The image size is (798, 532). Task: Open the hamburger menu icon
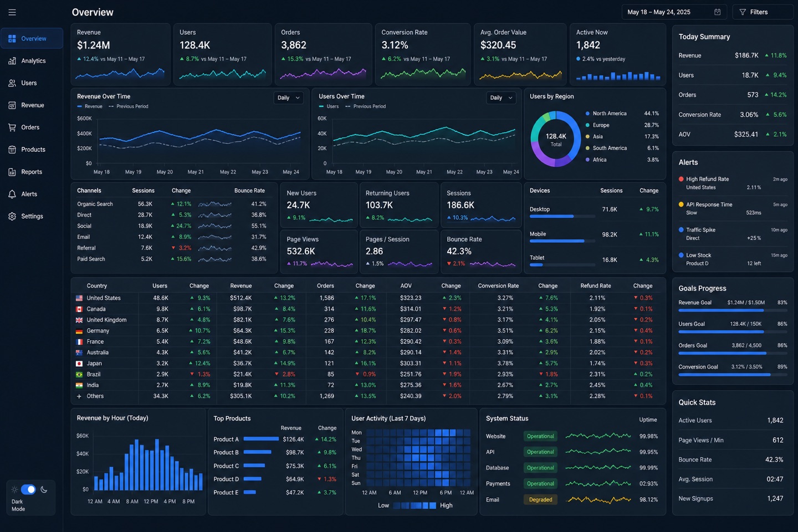(x=12, y=12)
